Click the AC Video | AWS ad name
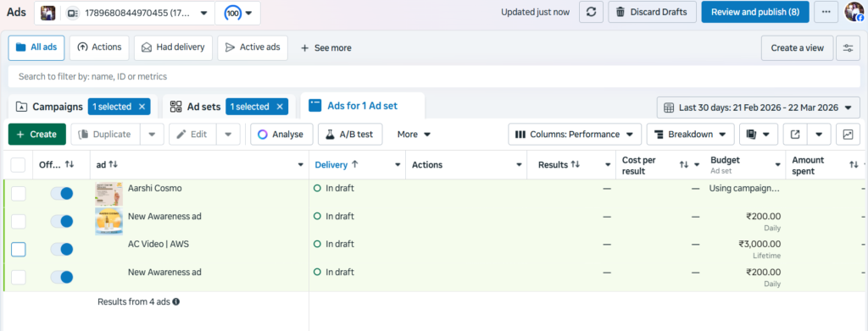The height and width of the screenshot is (331, 868). [159, 244]
